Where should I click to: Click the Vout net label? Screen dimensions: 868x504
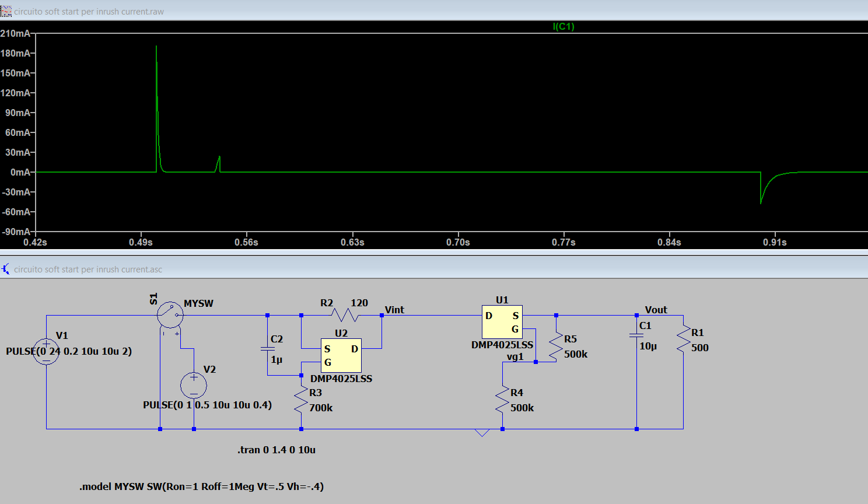[x=656, y=310]
